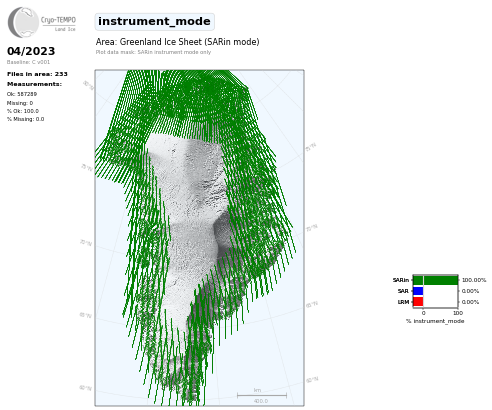The width and height of the screenshot is (492, 410).
Task: Select the SARin legend label
Action: (401, 280)
